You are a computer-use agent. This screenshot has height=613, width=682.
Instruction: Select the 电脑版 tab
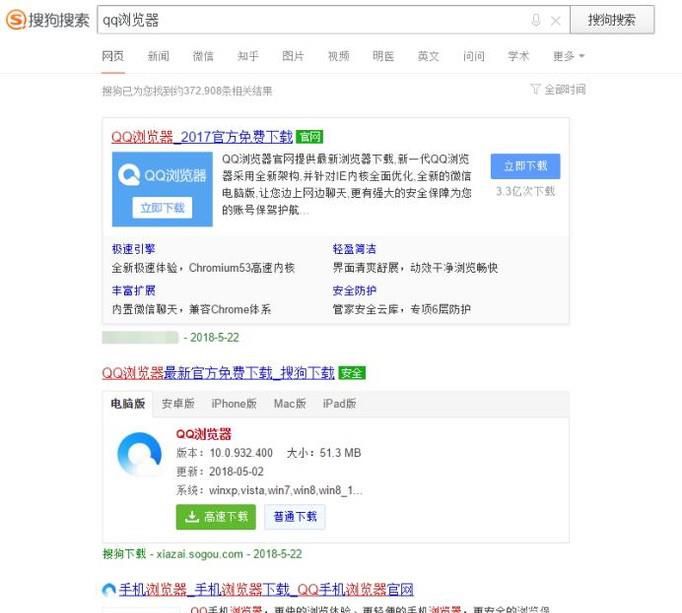[x=127, y=404]
